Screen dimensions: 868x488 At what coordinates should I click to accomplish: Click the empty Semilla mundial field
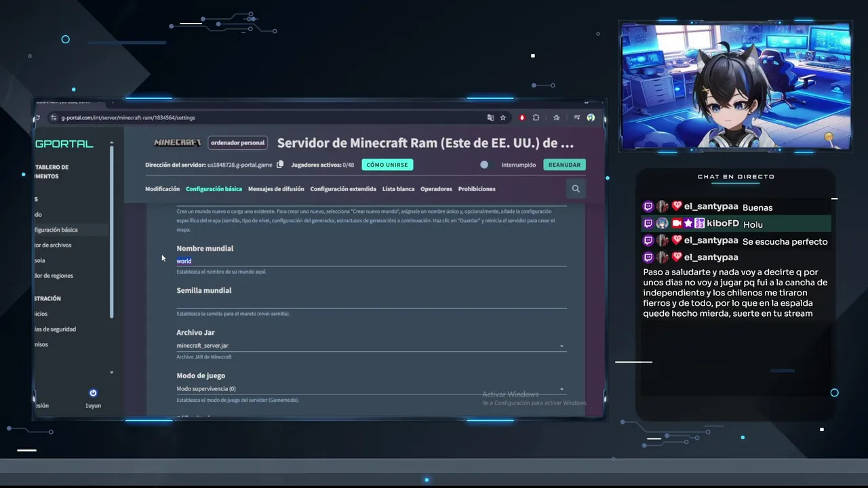(x=370, y=303)
